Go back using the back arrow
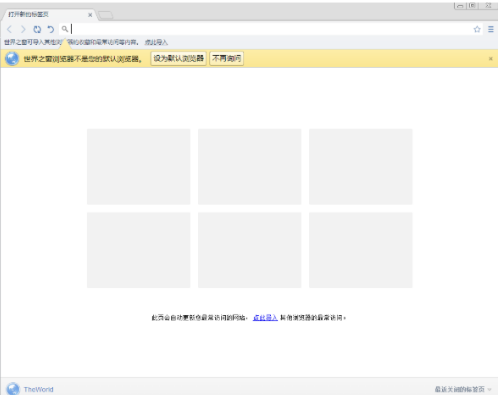The height and width of the screenshot is (395, 501). tap(9, 29)
